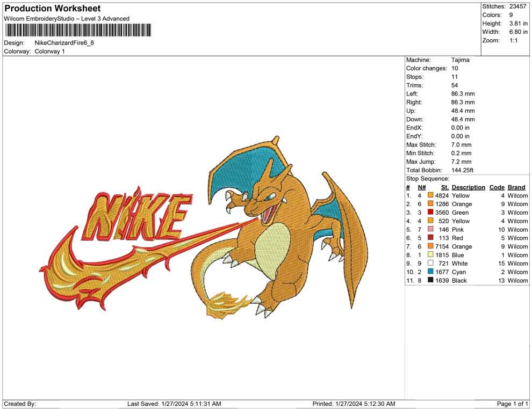Click the color swatch for 520 Yellow
The height and width of the screenshot is (409, 532).
(x=430, y=221)
